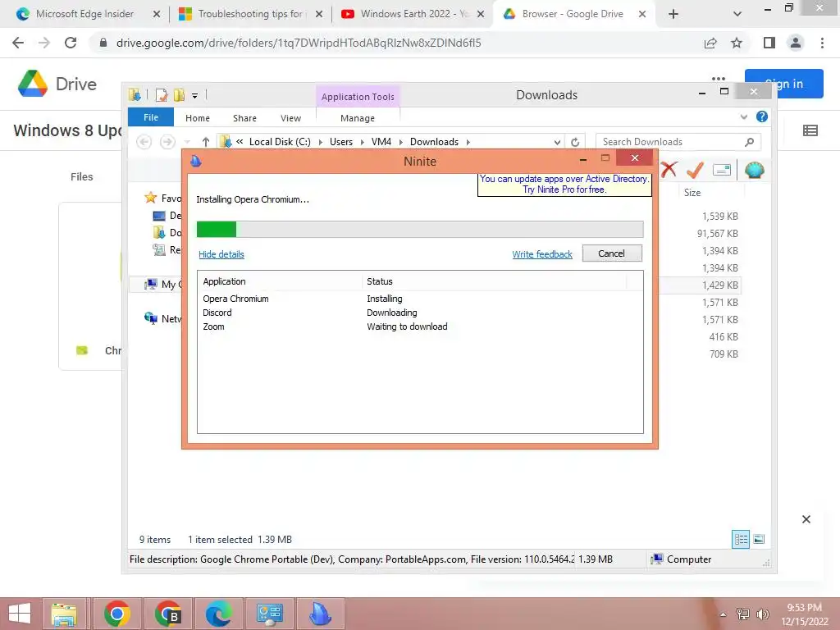Viewport: 840px width, 630px height.
Task: Click VM4 breadcrumb segment
Action: tap(381, 142)
